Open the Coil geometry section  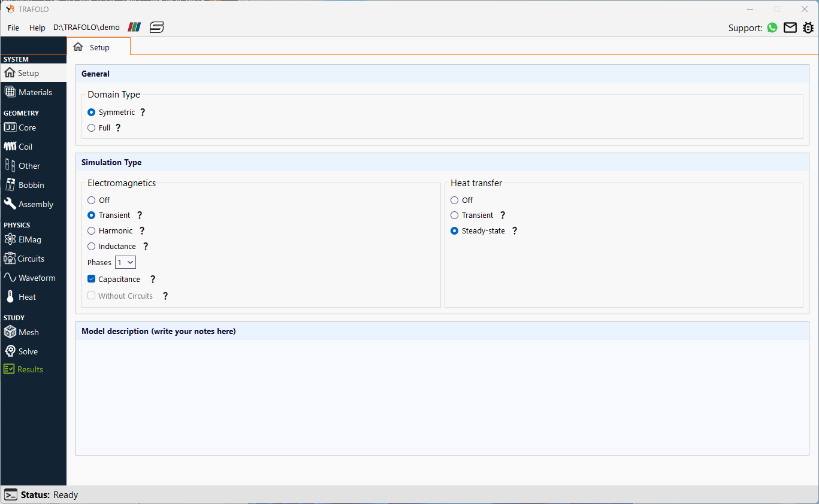[x=25, y=147]
